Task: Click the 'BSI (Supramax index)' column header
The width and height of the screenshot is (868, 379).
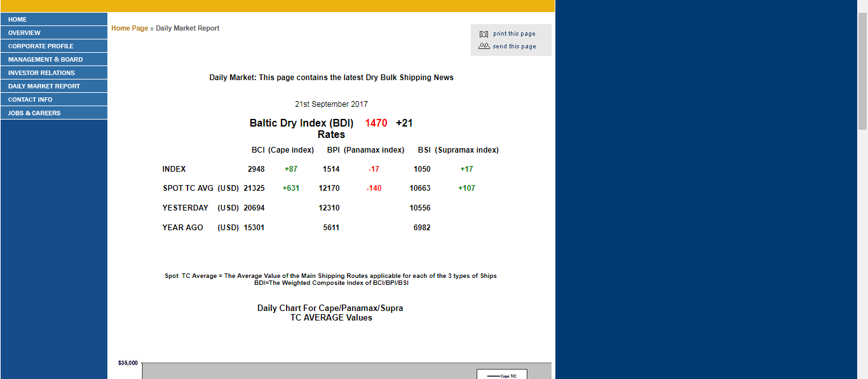Action: pyautogui.click(x=458, y=150)
